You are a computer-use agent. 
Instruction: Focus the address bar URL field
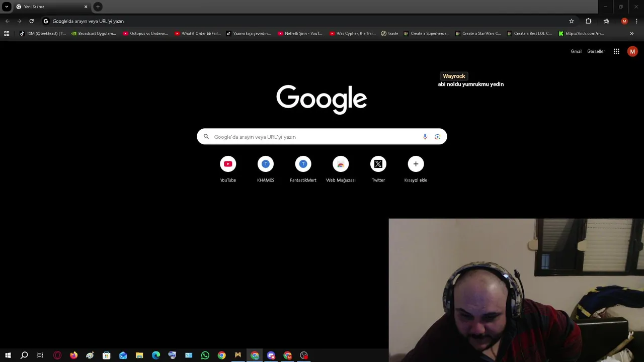pyautogui.click(x=307, y=21)
